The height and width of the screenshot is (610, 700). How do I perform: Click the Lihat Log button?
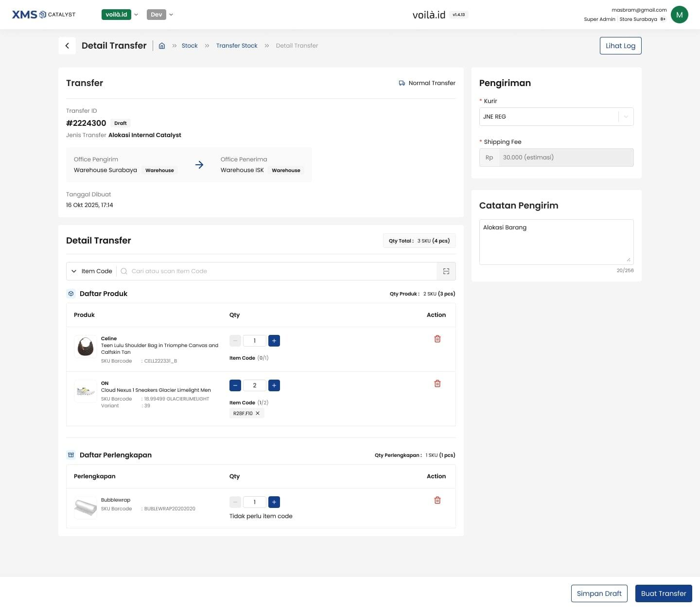620,46
